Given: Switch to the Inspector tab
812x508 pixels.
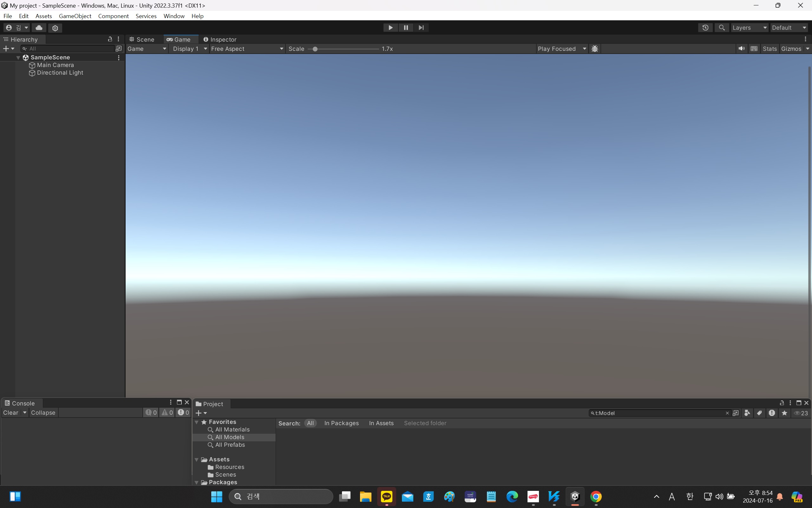Looking at the screenshot, I should click(x=220, y=39).
